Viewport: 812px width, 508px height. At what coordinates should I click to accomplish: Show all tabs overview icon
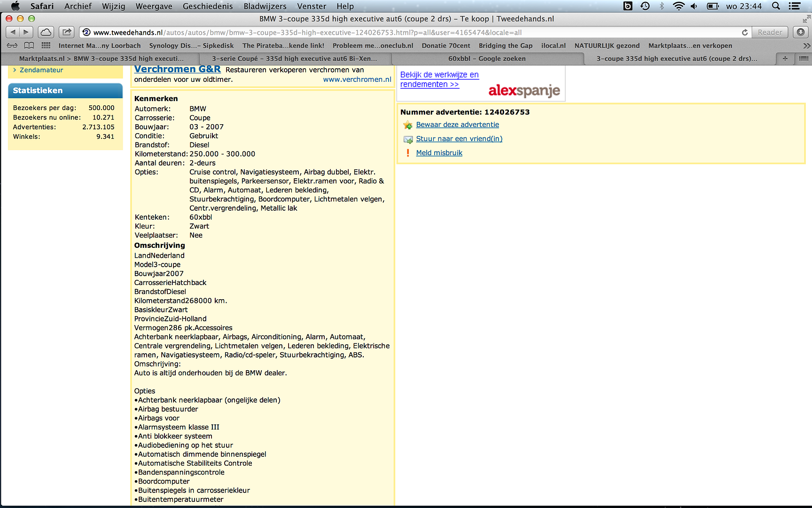point(804,58)
